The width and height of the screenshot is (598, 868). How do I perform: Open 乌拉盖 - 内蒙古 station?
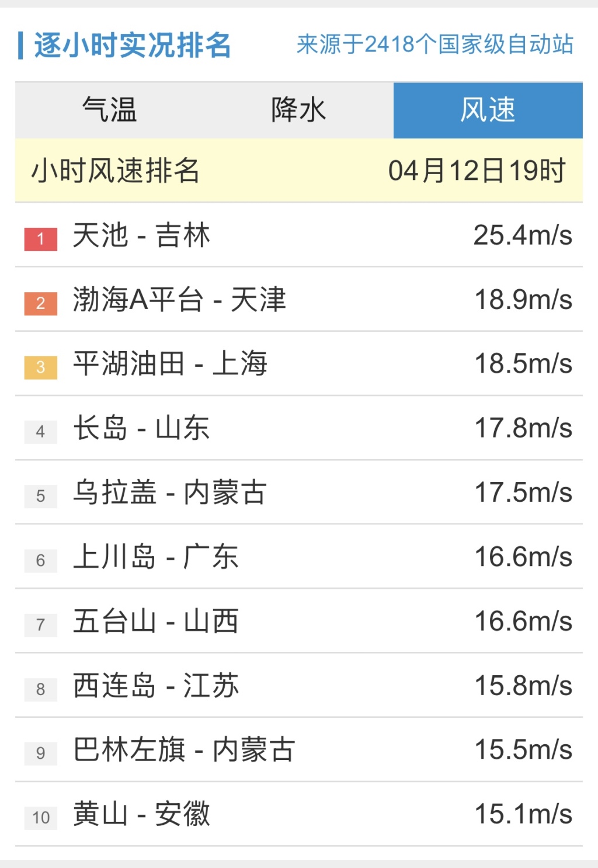[299, 492]
